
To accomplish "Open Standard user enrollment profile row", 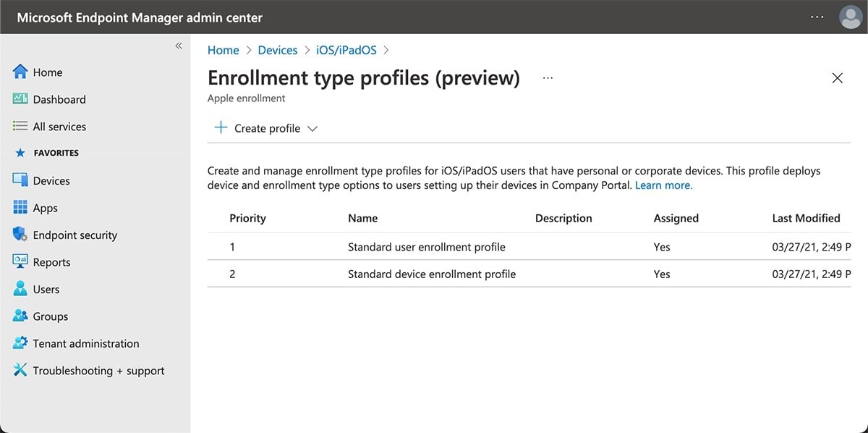I will click(426, 247).
